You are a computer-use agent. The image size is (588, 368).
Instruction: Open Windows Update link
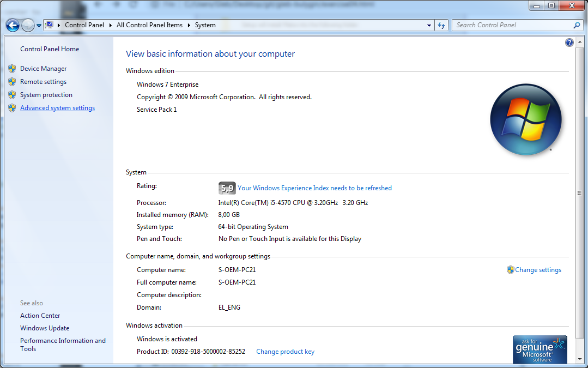coord(45,328)
